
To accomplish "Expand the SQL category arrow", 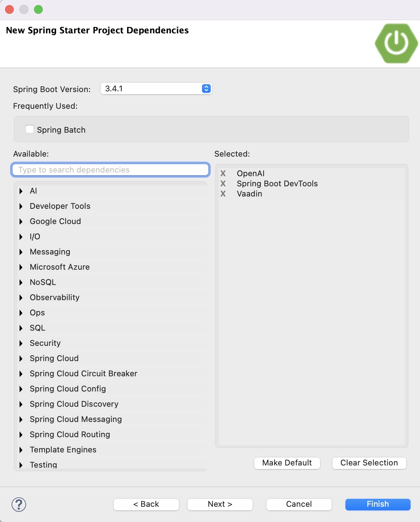I will pos(21,328).
